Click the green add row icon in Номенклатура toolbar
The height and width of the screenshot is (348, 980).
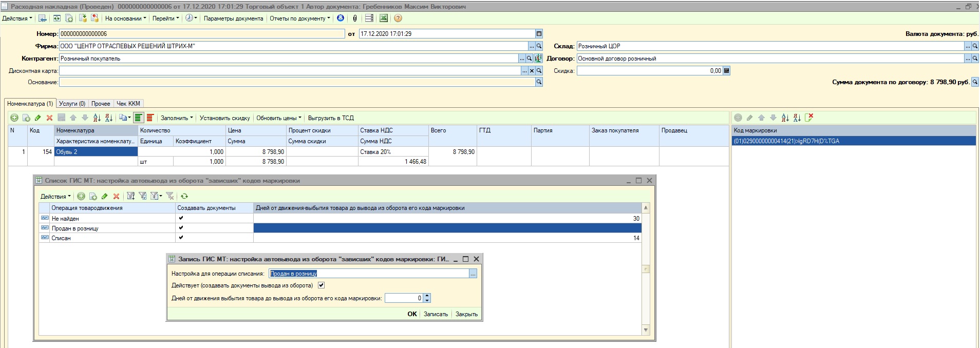point(14,118)
